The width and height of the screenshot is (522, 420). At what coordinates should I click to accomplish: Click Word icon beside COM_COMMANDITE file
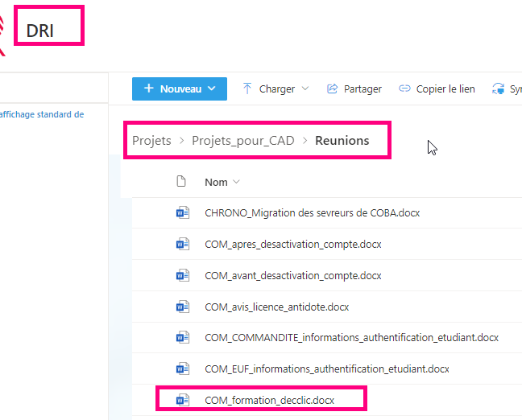(x=182, y=338)
